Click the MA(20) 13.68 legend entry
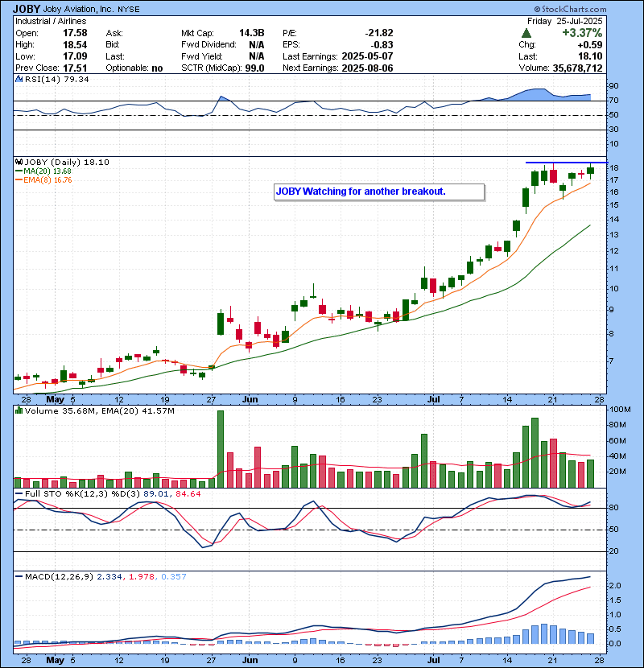This screenshot has width=644, height=668. (47, 171)
